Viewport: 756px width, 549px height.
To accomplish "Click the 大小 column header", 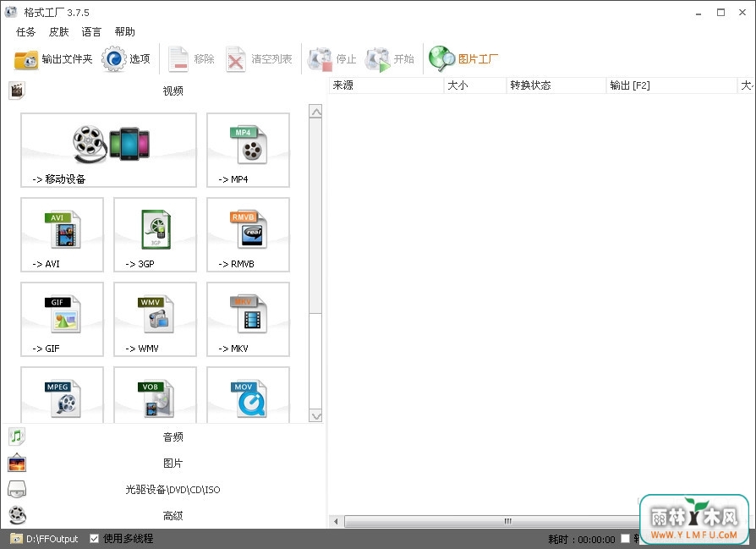I will (475, 85).
